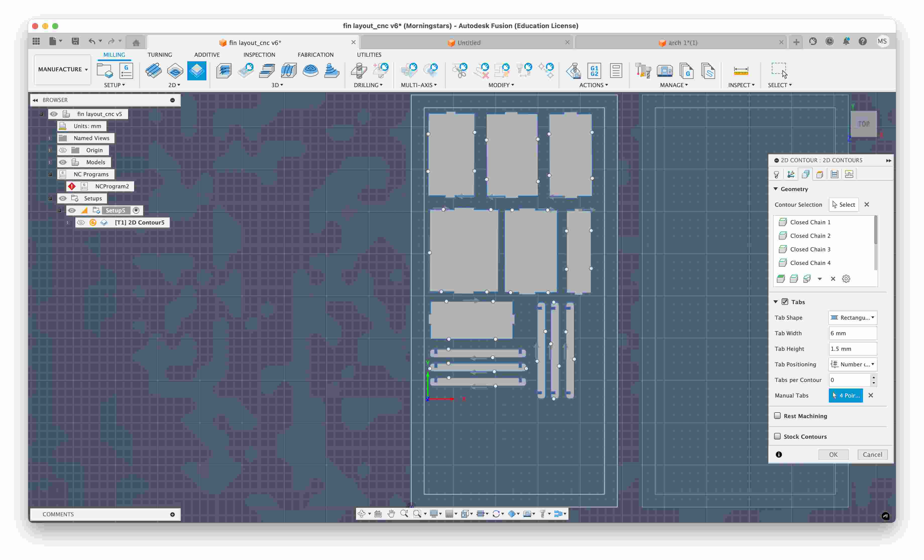This screenshot has height=560, width=924.
Task: Open the Tool Library
Action: pos(643,71)
